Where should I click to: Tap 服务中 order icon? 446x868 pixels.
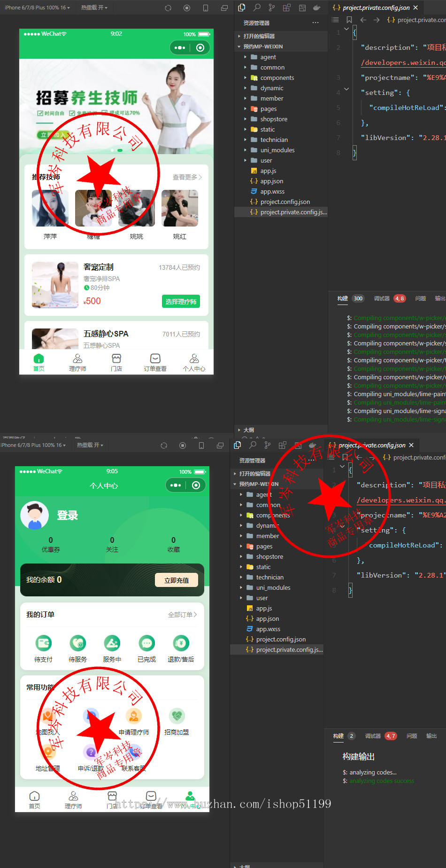[x=112, y=643]
